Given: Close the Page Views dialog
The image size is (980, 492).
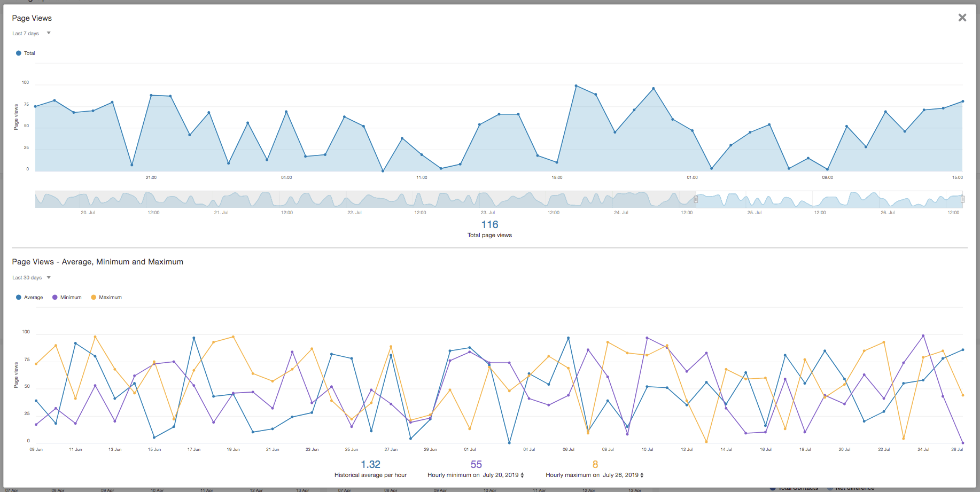Looking at the screenshot, I should (x=962, y=17).
